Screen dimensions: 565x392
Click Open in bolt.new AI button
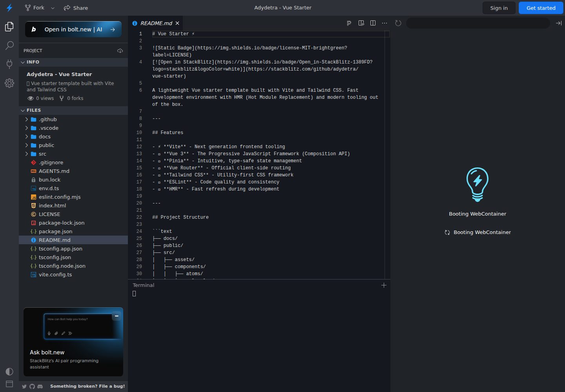click(x=73, y=29)
